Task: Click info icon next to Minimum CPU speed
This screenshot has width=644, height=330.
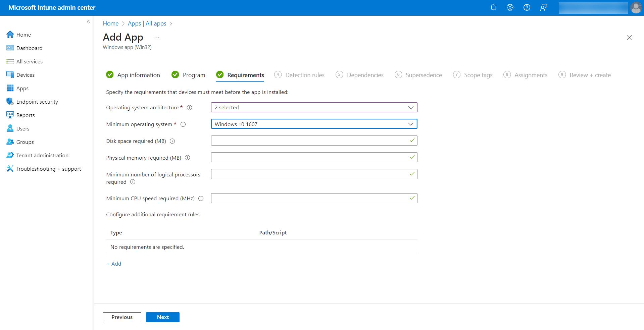Action: pos(201,199)
